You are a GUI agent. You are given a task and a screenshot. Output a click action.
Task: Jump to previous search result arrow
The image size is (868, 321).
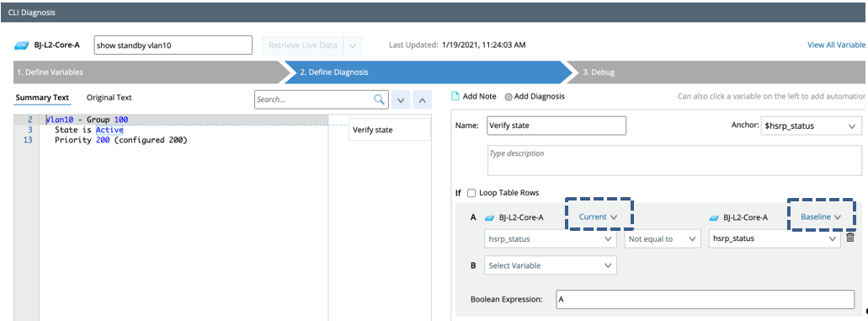click(x=422, y=100)
